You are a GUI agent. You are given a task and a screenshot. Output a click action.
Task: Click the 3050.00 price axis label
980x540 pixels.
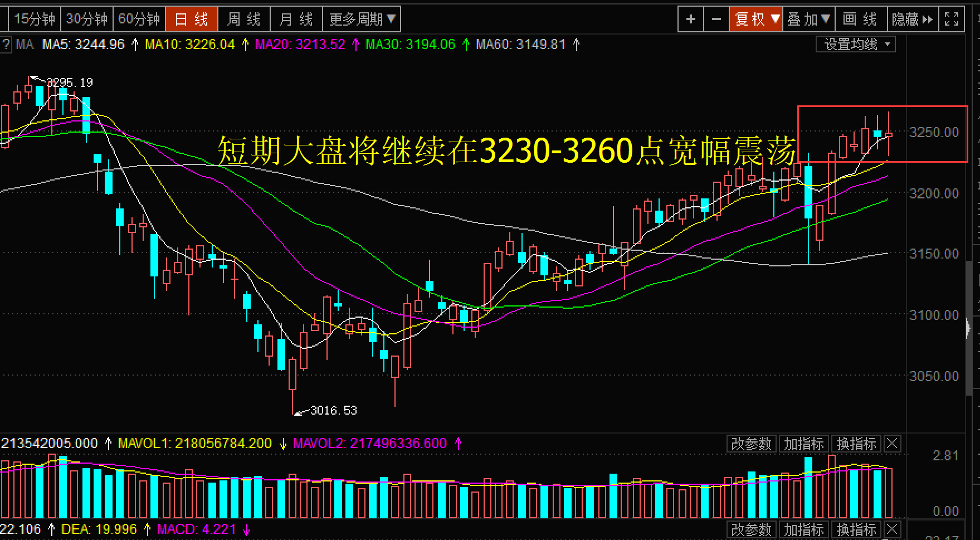(934, 377)
